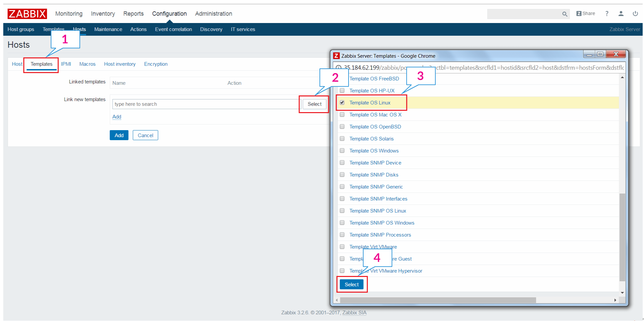
Task: Go to Actions submenu
Action: pyautogui.click(x=139, y=29)
